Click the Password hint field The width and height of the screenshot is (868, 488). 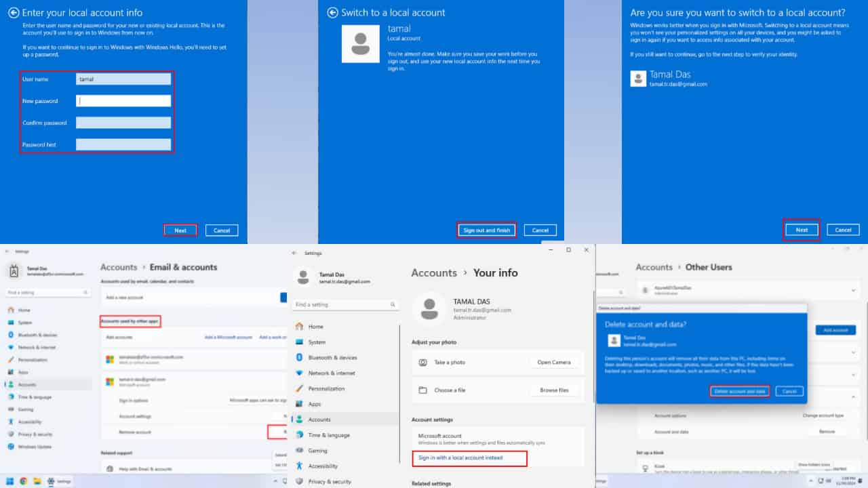(x=123, y=144)
